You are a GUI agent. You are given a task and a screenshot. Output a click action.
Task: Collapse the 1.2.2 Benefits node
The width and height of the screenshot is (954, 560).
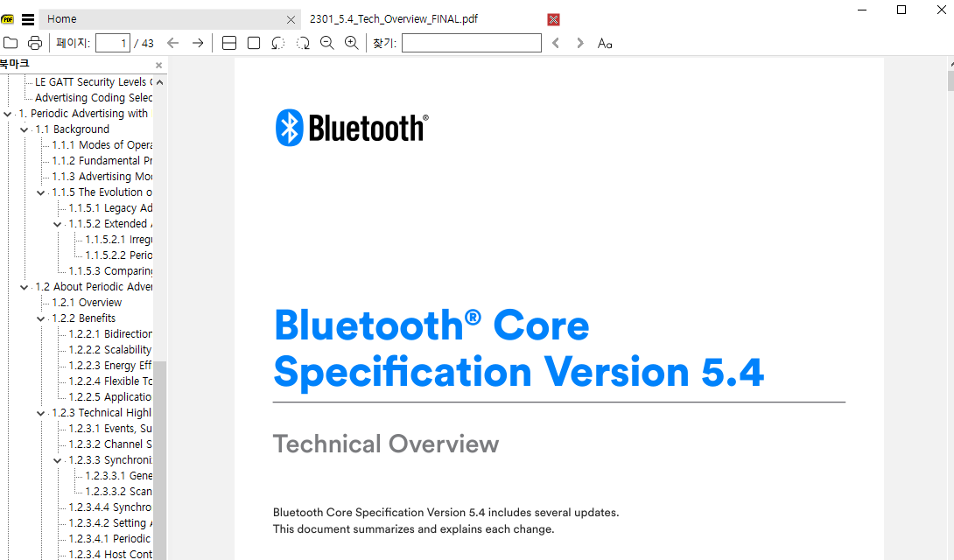pyautogui.click(x=41, y=318)
